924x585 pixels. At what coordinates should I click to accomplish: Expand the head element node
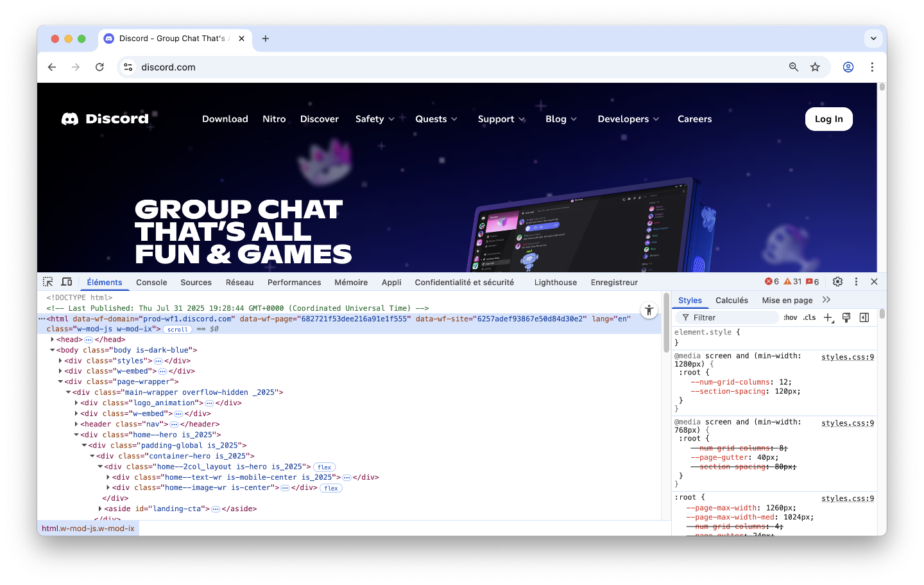(x=53, y=340)
